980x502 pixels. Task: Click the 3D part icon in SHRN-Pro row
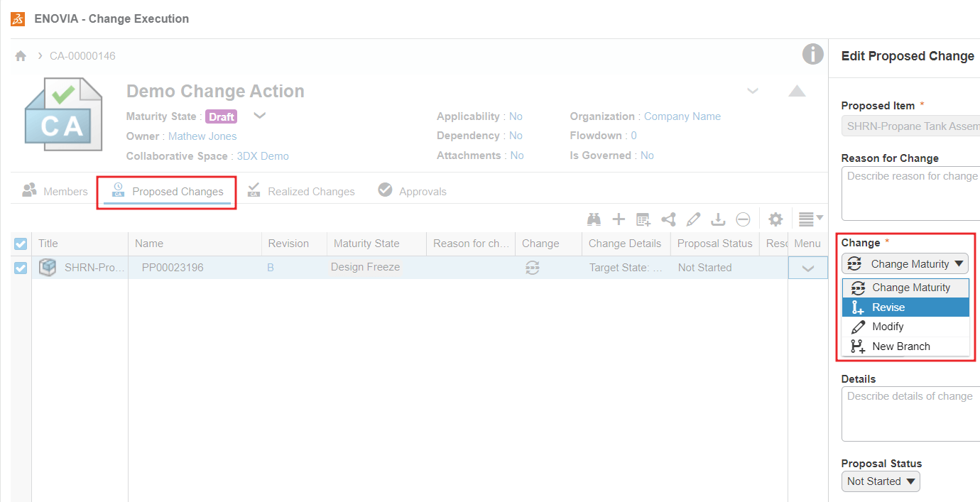(48, 268)
